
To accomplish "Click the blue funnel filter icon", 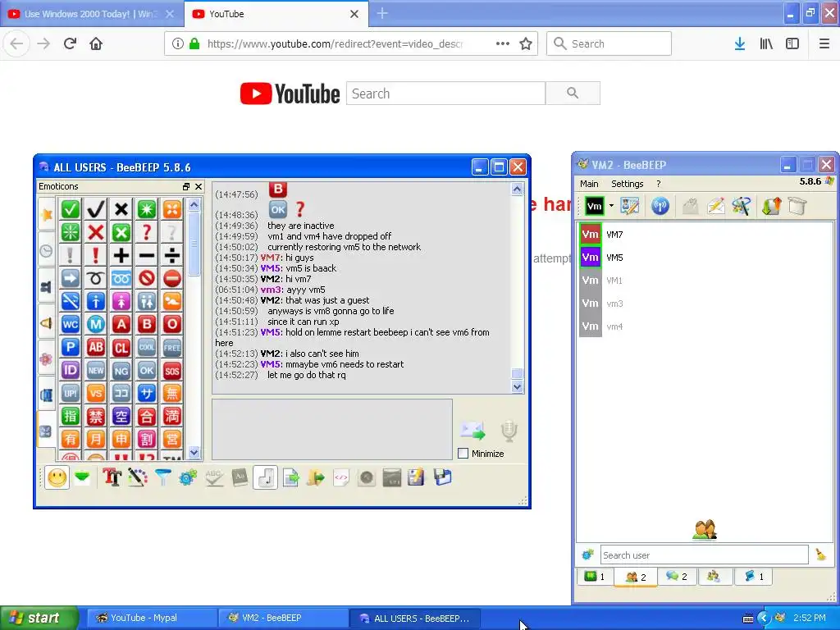I will coord(162,477).
